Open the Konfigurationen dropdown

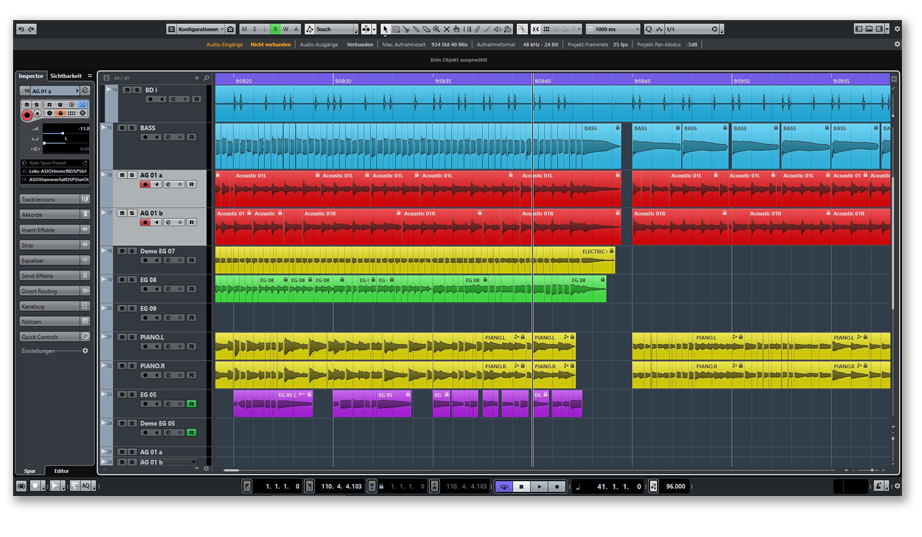201,29
